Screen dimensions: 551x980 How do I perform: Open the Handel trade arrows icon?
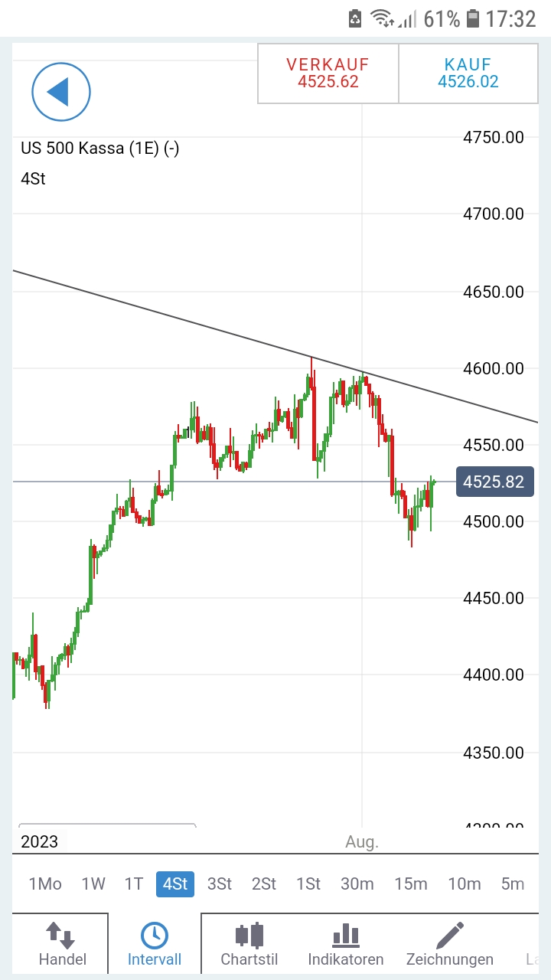click(60, 936)
